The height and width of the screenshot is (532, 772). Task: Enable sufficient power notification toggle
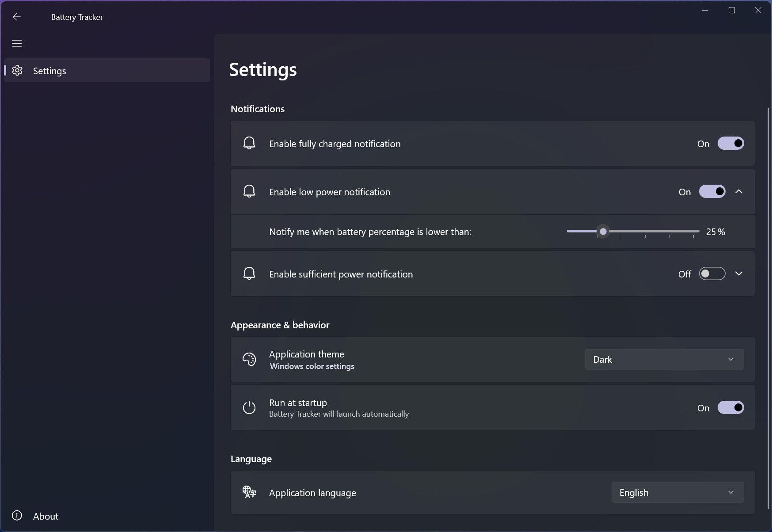(x=712, y=274)
